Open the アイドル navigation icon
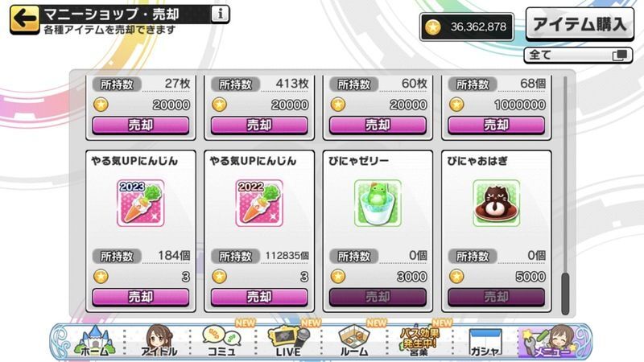Screen dimensions: 644x362 (159, 341)
